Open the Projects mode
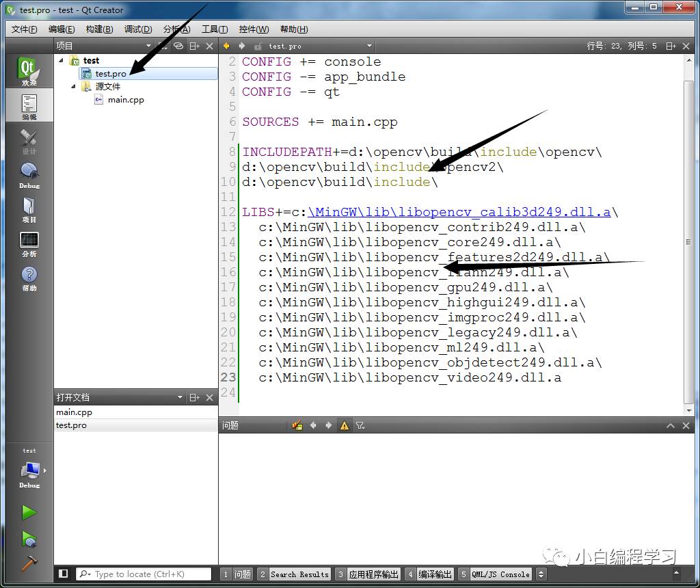The height and width of the screenshot is (588, 700). point(29,209)
